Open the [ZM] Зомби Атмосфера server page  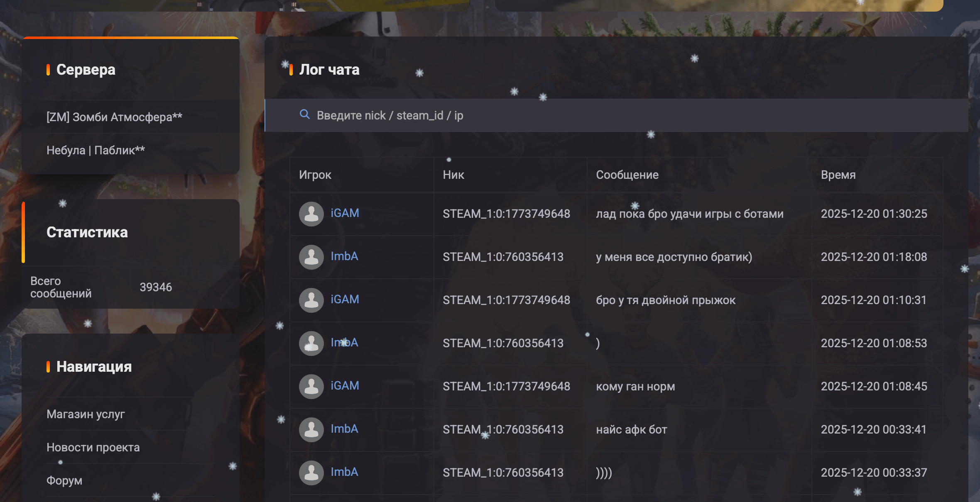(114, 117)
